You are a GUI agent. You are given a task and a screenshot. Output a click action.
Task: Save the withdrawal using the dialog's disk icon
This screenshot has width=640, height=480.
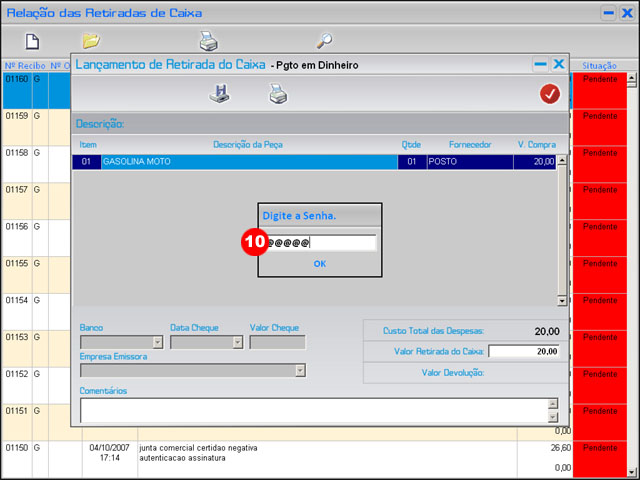[x=219, y=94]
